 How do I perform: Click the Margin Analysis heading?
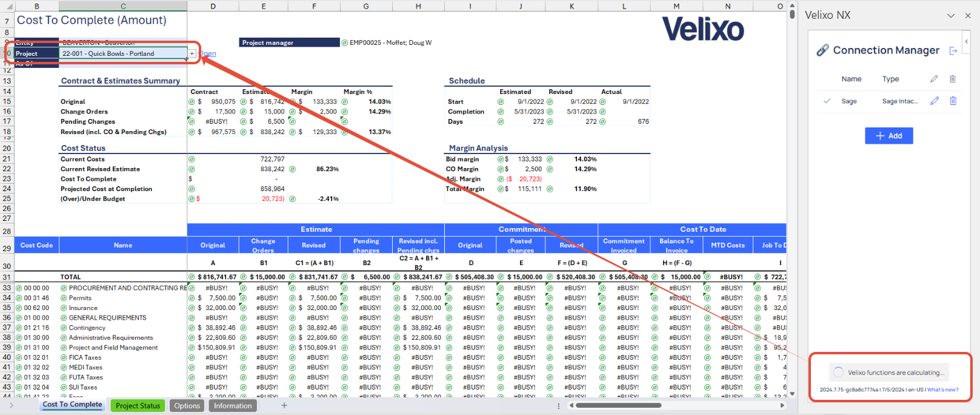click(478, 148)
